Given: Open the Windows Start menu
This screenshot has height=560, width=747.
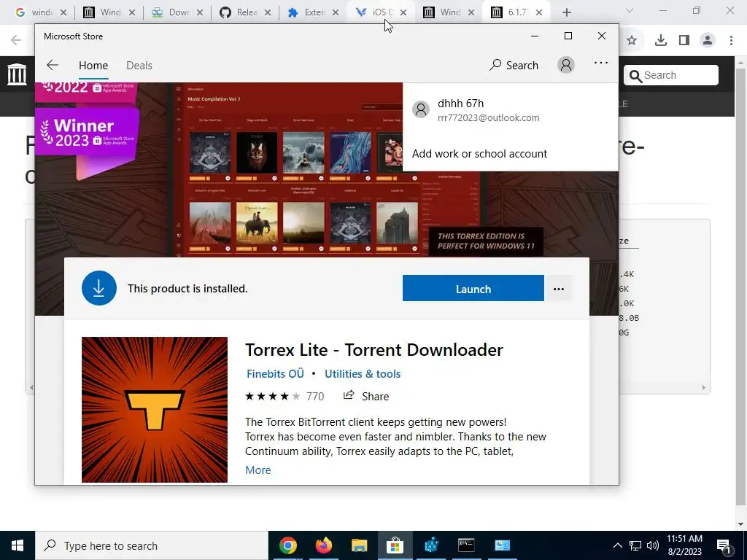Looking at the screenshot, I should [x=18, y=545].
